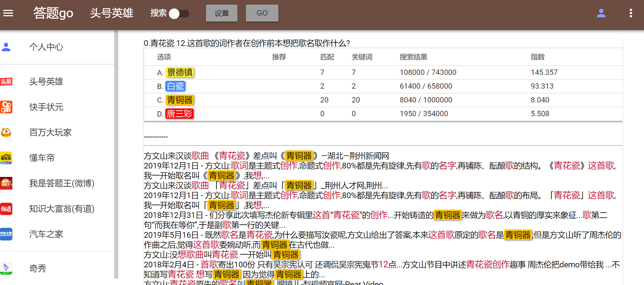Click the 奇秀 icon

pos(6,268)
